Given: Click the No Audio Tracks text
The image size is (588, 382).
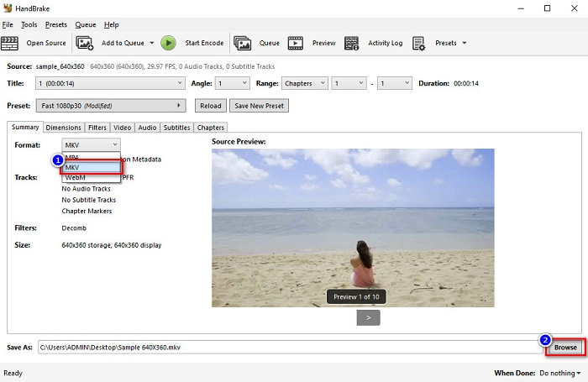Looking at the screenshot, I should 86,189.
